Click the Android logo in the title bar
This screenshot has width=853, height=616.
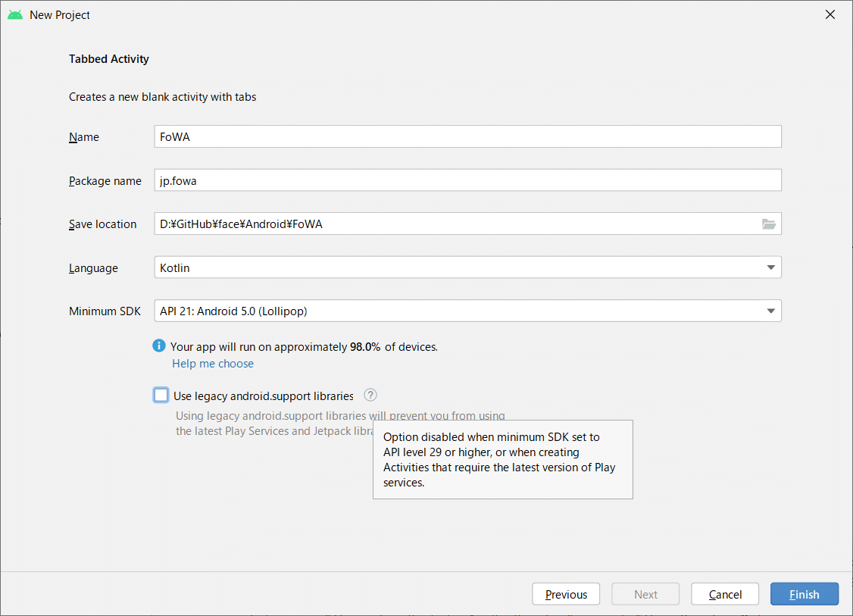tap(15, 14)
